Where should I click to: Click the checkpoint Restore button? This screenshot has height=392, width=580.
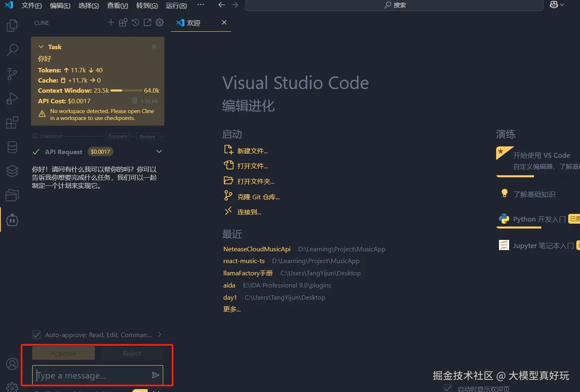click(147, 136)
